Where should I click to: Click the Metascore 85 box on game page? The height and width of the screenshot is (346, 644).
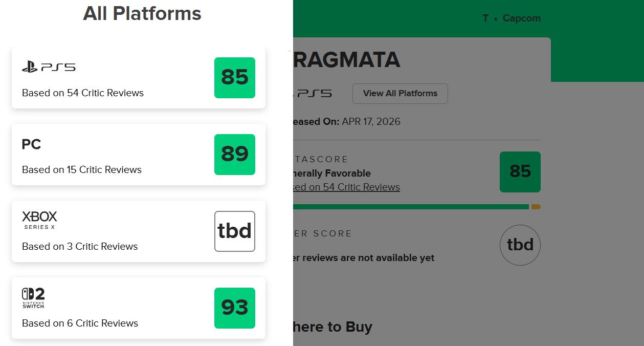pyautogui.click(x=520, y=172)
